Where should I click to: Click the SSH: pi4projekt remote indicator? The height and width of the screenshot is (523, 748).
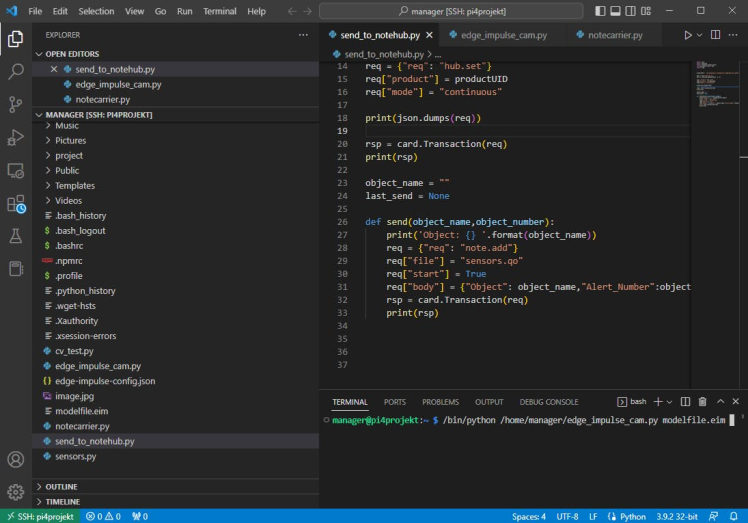click(38, 516)
